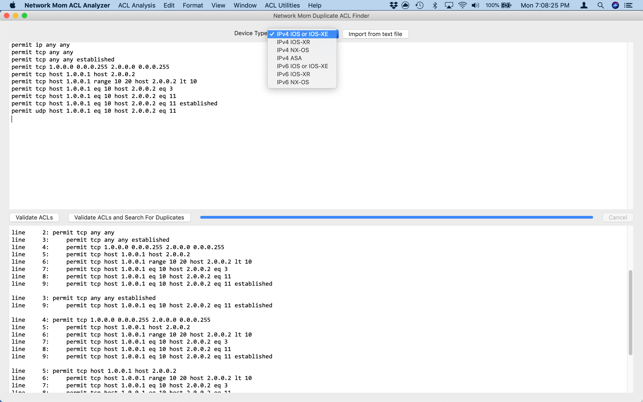Open the Format menu

pos(193,5)
